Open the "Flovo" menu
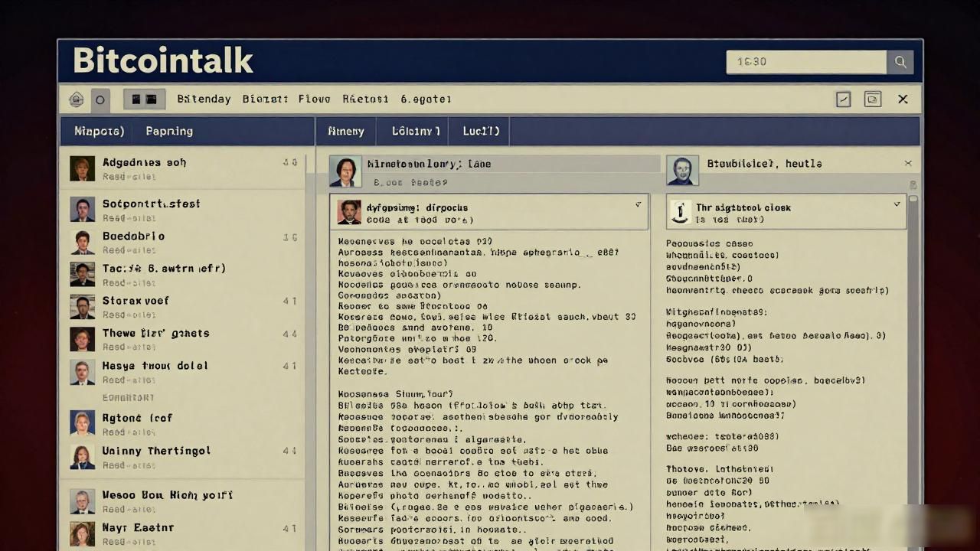 click(314, 99)
